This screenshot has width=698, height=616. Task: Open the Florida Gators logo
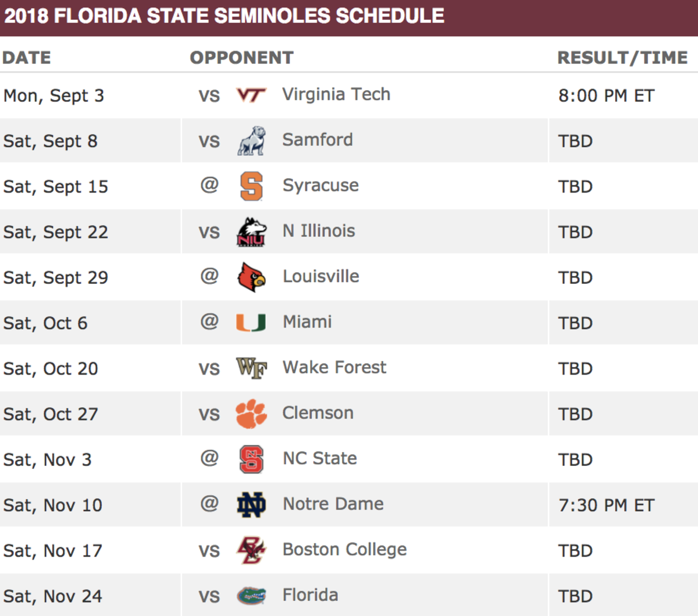[251, 596]
